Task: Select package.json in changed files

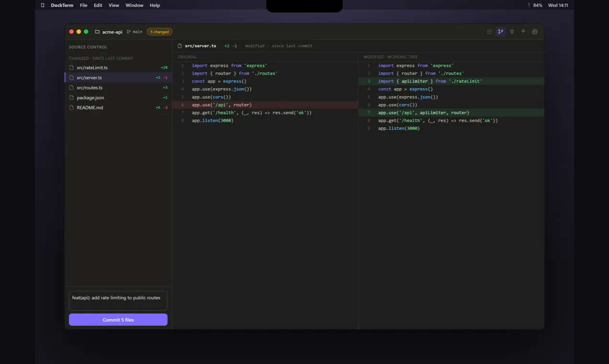Action: click(x=118, y=98)
